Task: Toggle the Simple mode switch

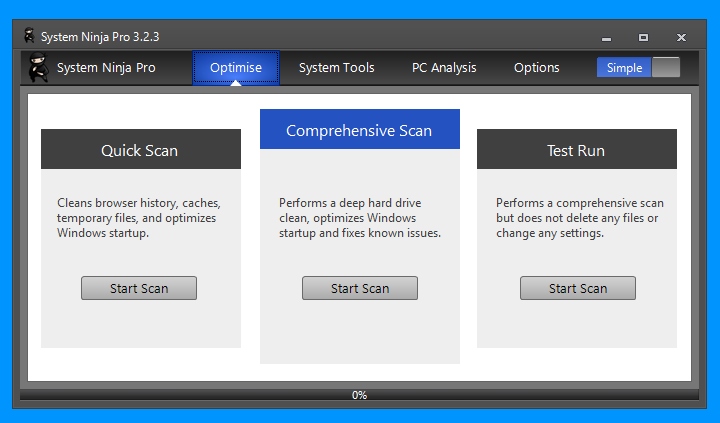Action: [x=638, y=68]
